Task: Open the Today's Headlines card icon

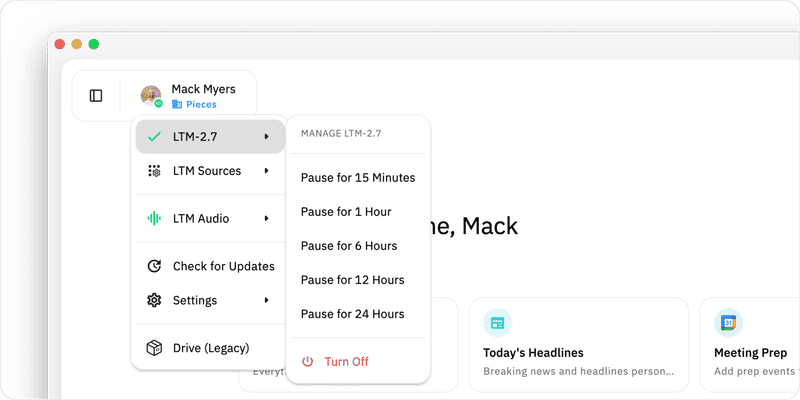Action: point(497,322)
